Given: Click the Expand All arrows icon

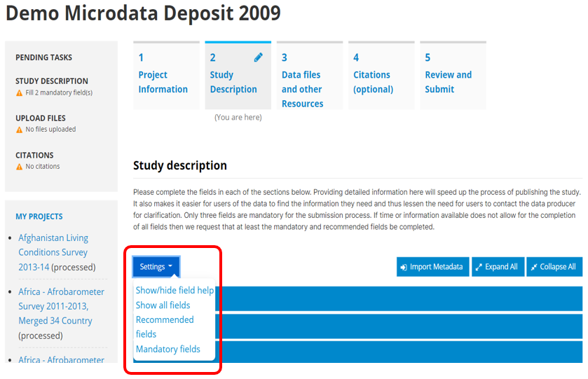Looking at the screenshot, I should click(479, 268).
